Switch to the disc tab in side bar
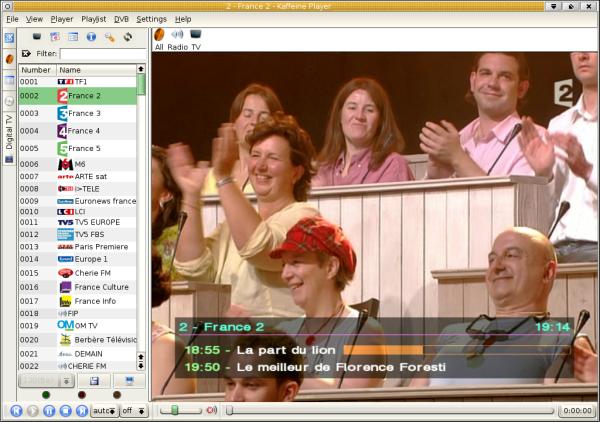 pyautogui.click(x=9, y=101)
